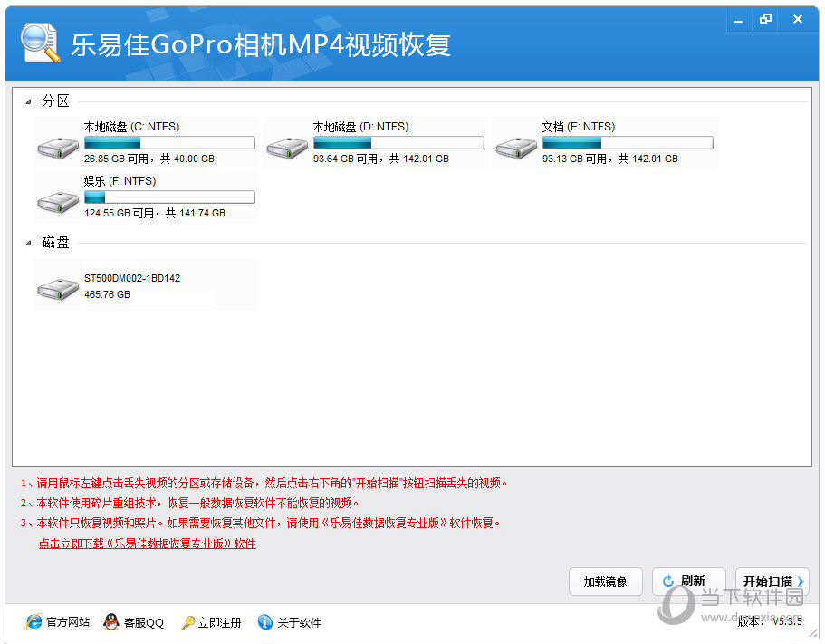Click the drive icon for 本地磁盘 (C: NTFS)

(58, 148)
